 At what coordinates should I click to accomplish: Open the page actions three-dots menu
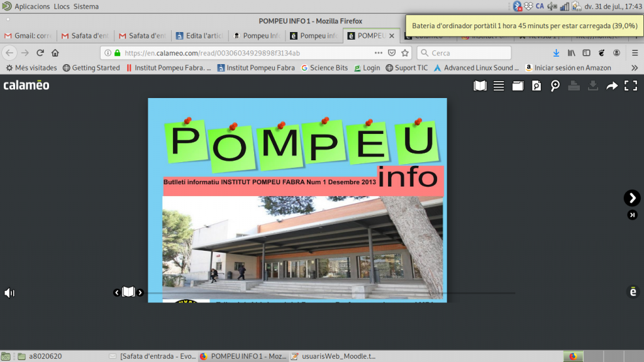378,53
